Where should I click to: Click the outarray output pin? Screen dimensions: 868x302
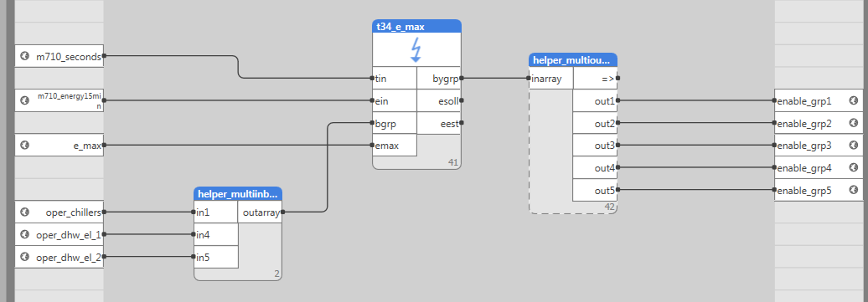(x=282, y=212)
